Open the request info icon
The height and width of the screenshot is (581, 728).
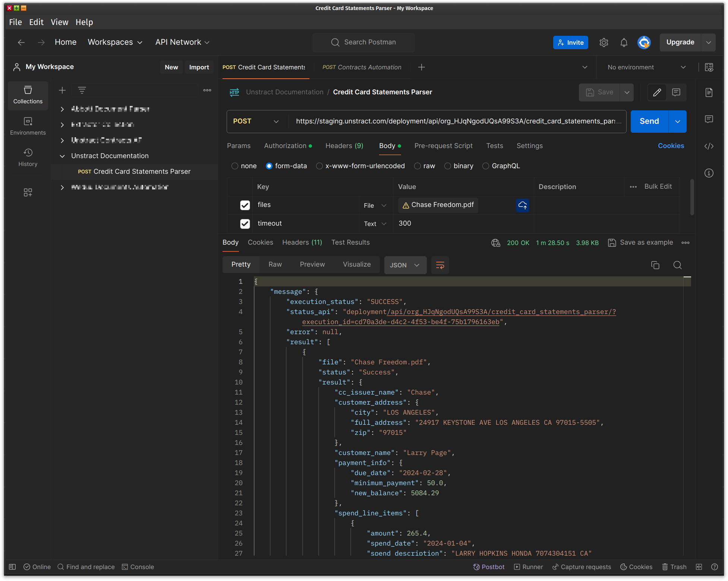point(709,173)
